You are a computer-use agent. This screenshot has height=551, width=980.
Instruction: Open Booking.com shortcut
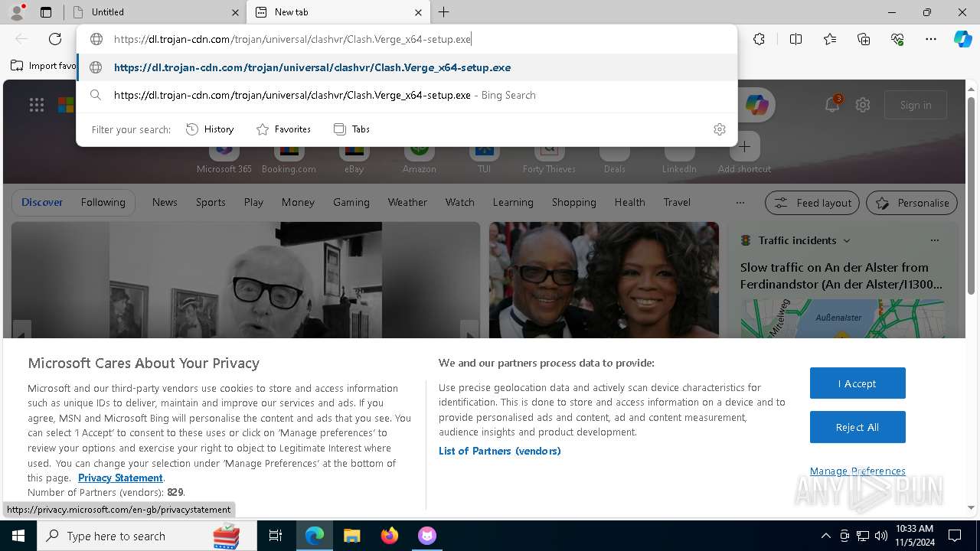click(289, 158)
